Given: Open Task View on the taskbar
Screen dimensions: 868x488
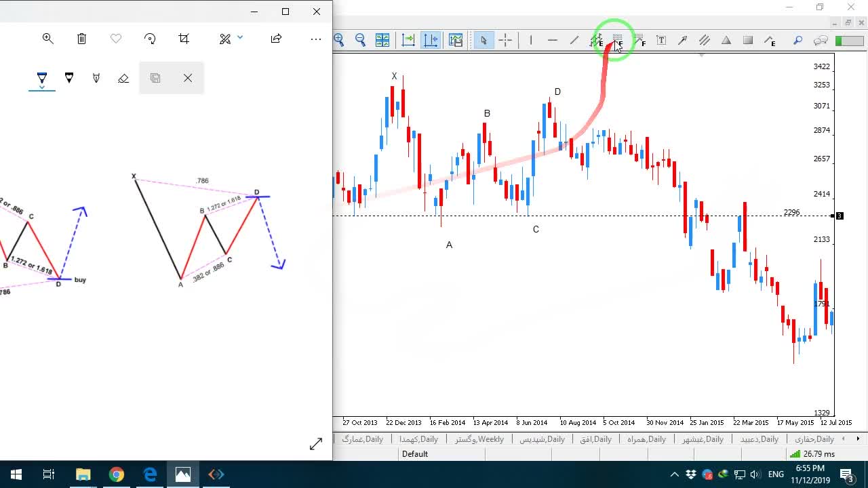Looking at the screenshot, I should 49,474.
